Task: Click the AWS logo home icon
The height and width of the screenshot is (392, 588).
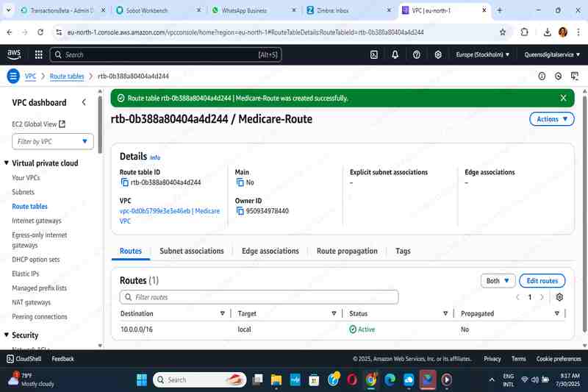Action: 14,54
